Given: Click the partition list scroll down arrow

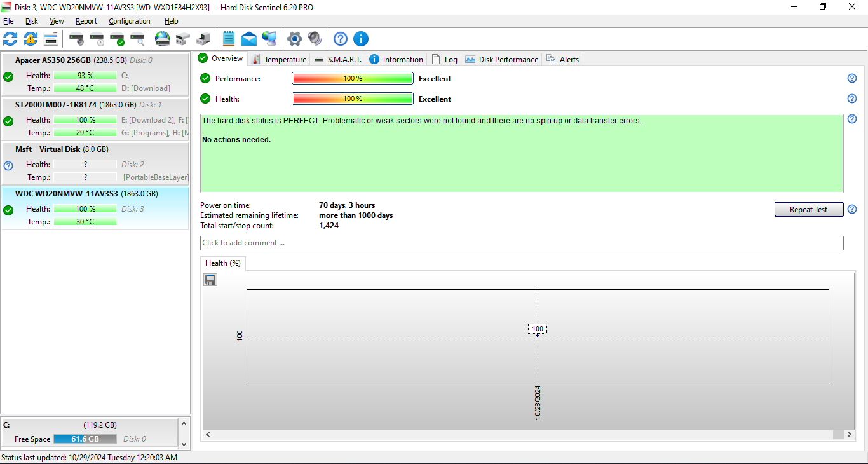Looking at the screenshot, I should click(184, 443).
